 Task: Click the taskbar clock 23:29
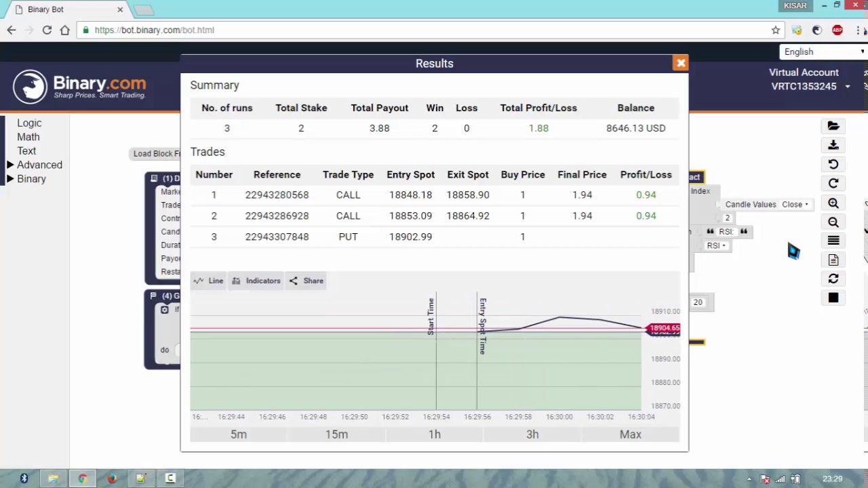(832, 479)
